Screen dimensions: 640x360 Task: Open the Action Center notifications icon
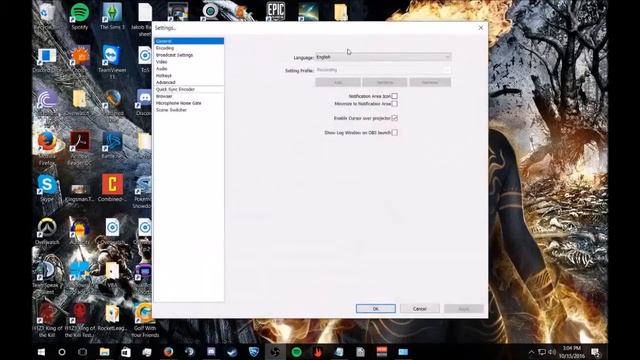pos(596,352)
